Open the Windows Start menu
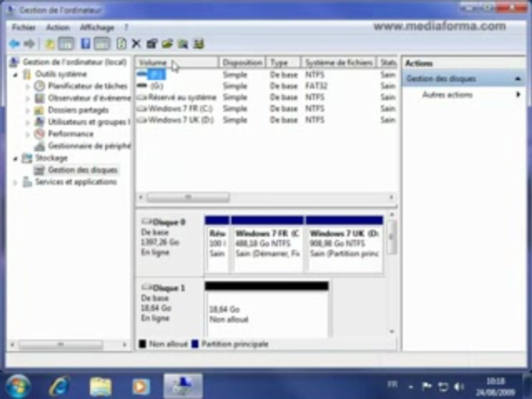The height and width of the screenshot is (399, 532). click(18, 386)
